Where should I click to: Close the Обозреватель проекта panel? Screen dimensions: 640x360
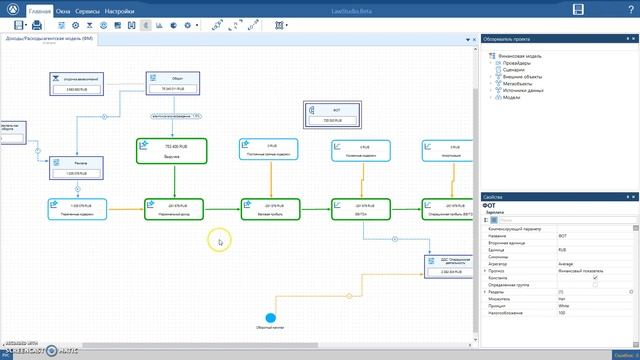click(634, 39)
